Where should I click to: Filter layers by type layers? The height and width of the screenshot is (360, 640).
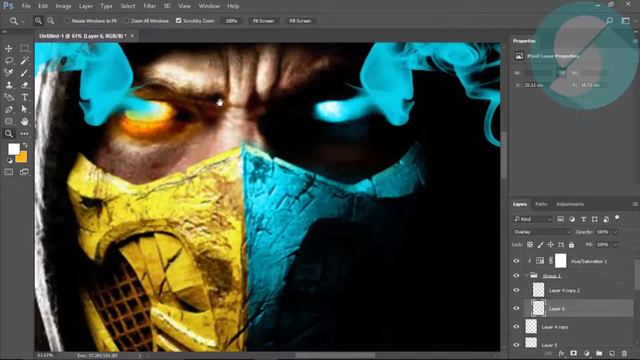pyautogui.click(x=583, y=219)
